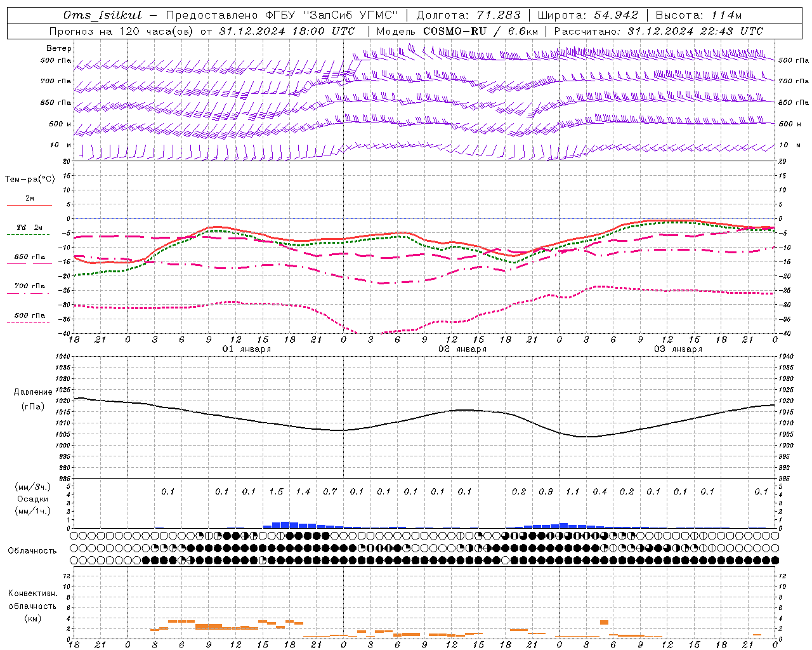Click the Конвективн. label

click(x=32, y=594)
